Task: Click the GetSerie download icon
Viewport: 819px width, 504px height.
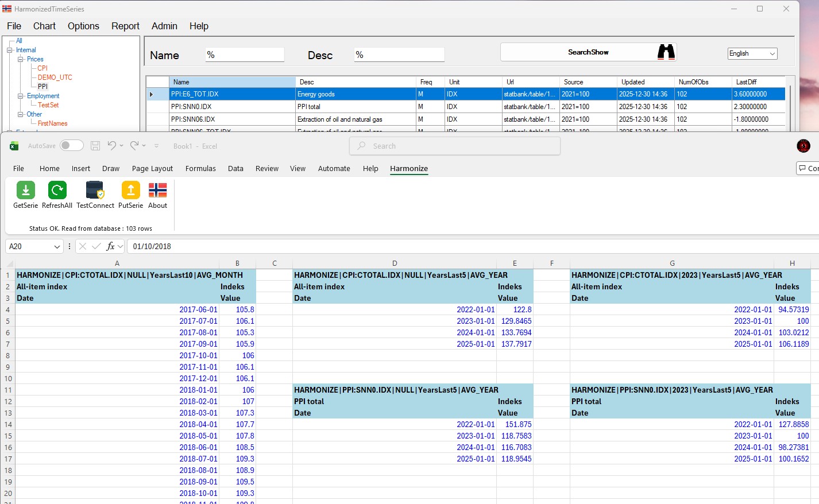Action: 25,190
